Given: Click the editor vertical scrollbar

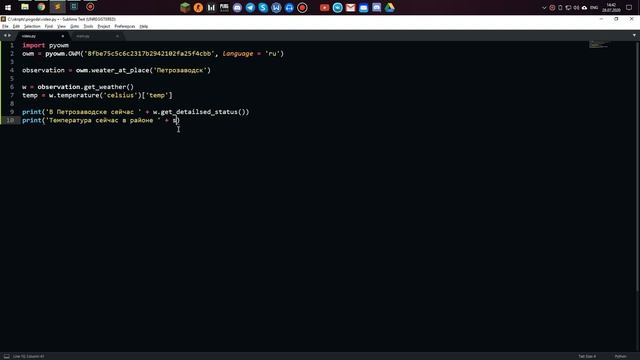Looking at the screenshot, I should point(638,166).
